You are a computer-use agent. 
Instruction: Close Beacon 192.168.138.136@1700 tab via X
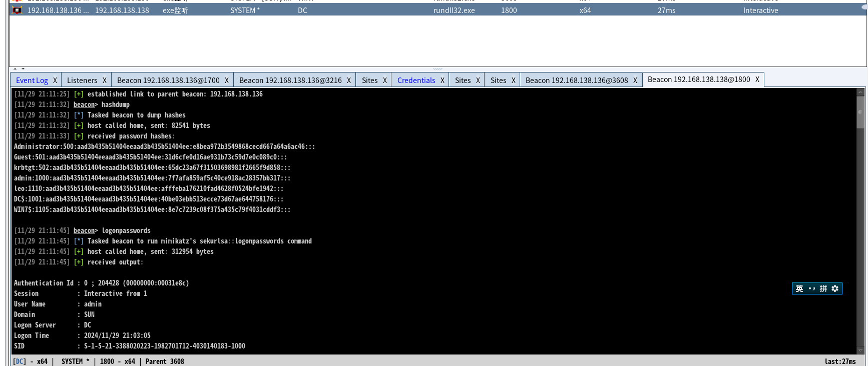[x=227, y=80]
